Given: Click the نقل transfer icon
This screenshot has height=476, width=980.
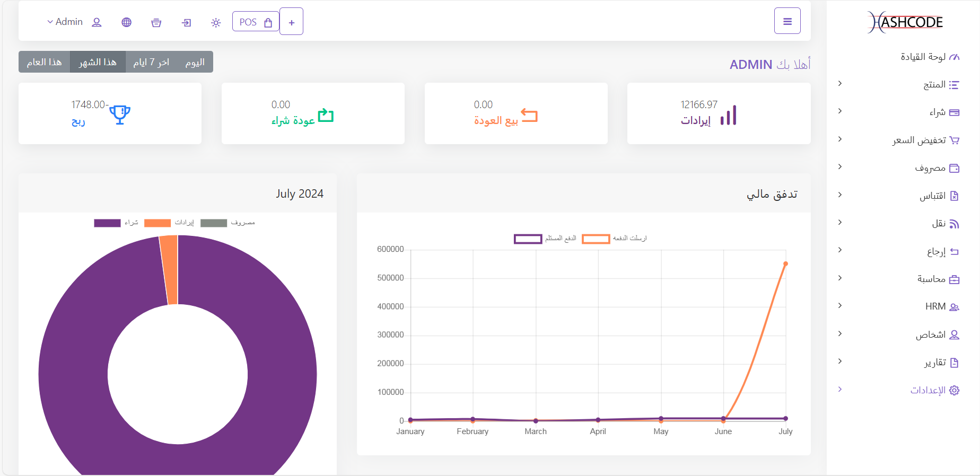Looking at the screenshot, I should click(954, 224).
